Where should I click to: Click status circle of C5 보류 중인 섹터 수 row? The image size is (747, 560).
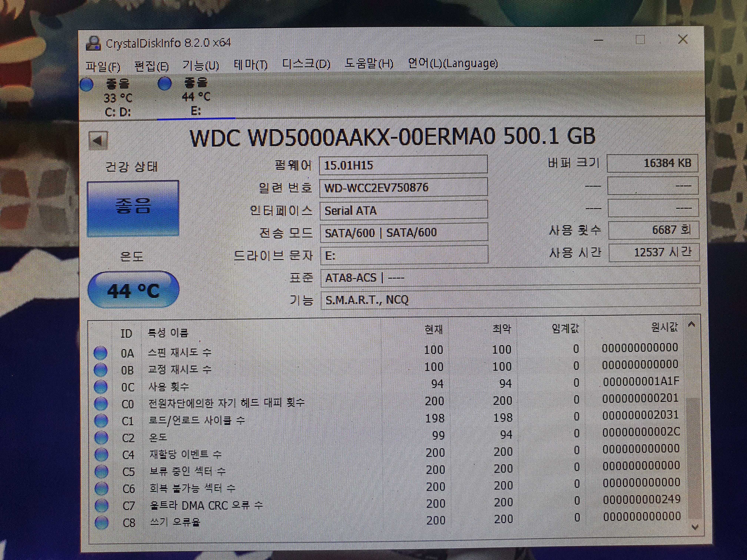pos(102,471)
